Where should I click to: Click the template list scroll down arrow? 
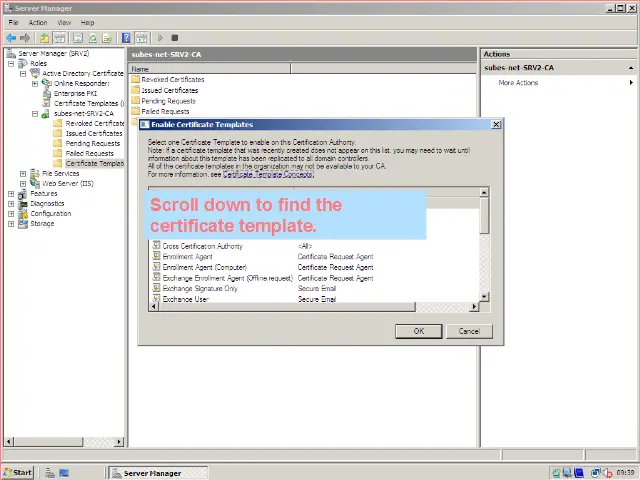click(485, 297)
